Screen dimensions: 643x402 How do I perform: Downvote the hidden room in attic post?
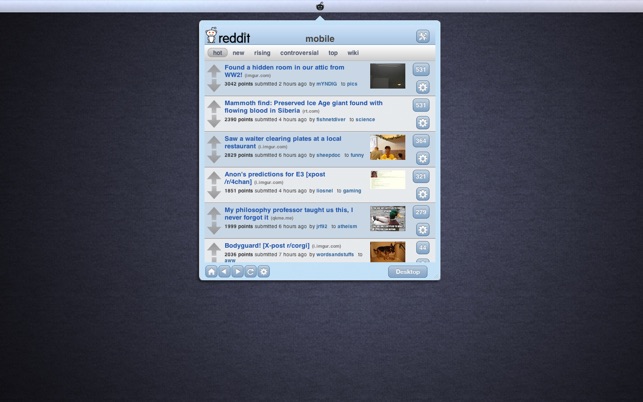[214, 85]
